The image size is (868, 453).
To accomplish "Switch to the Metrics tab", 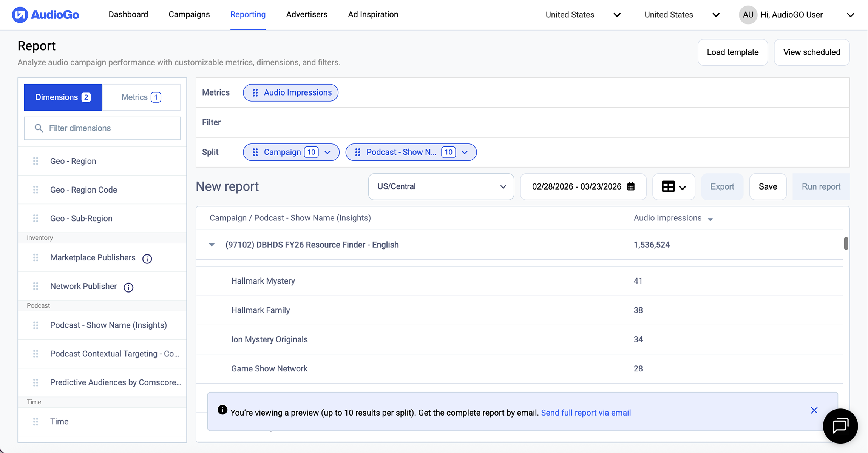I will [141, 97].
